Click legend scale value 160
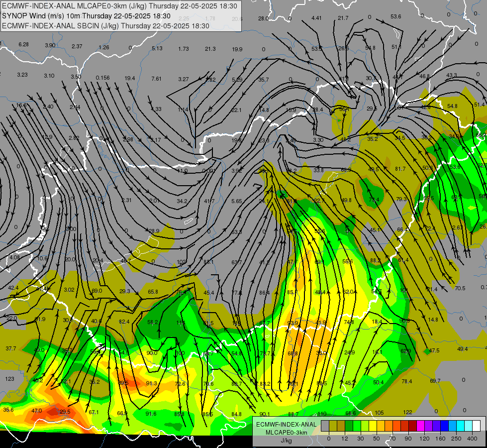Screen dimensions: 487x448 440,439
